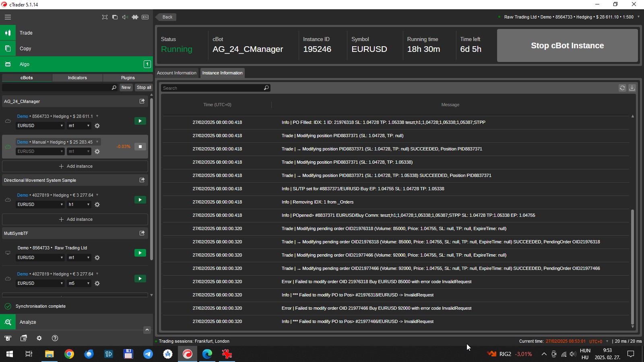Open the Trade section
This screenshot has height=362, width=644.
76,33
